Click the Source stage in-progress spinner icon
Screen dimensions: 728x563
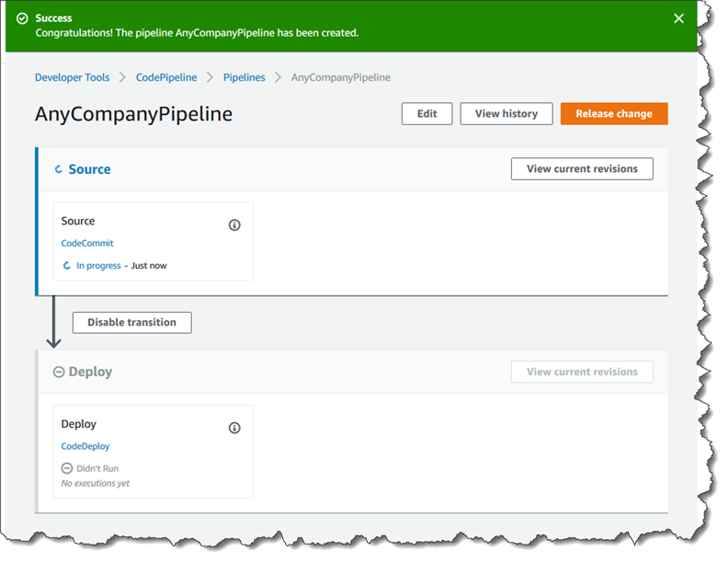pos(59,170)
